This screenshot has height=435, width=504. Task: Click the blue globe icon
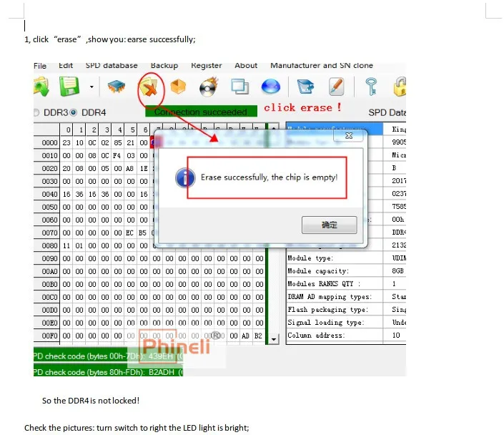pos(271,87)
